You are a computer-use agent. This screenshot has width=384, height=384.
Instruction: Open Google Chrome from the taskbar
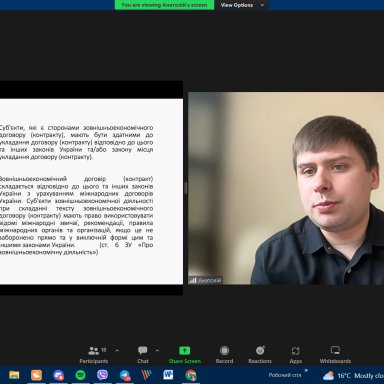pyautogui.click(x=191, y=376)
